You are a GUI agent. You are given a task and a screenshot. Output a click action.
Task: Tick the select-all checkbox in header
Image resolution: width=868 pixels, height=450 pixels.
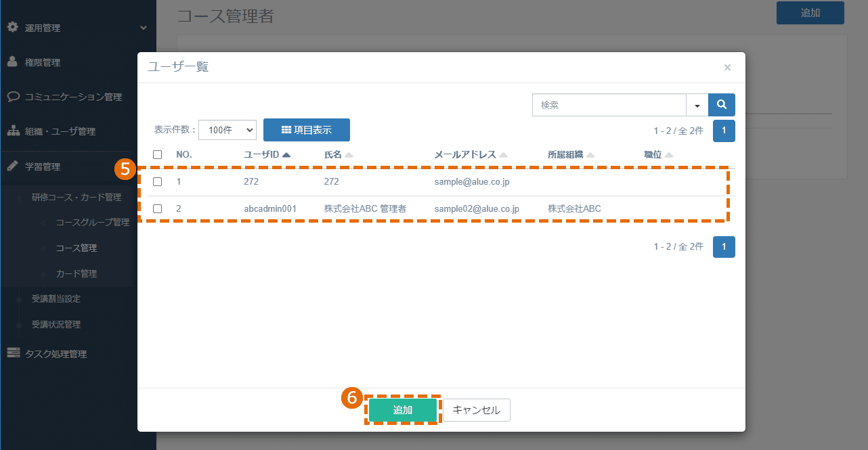coord(157,154)
